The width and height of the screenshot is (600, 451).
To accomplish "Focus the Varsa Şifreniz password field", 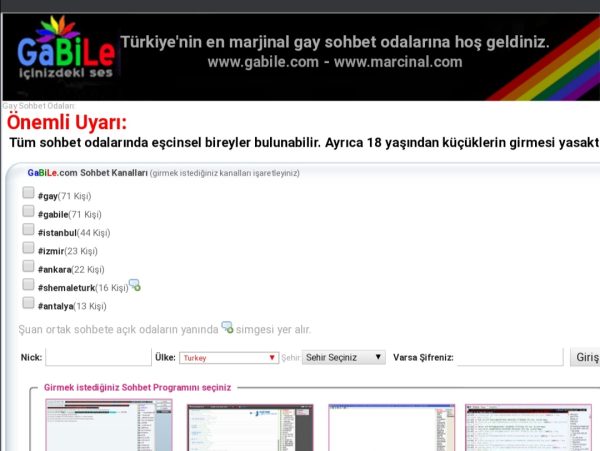I will (510, 357).
